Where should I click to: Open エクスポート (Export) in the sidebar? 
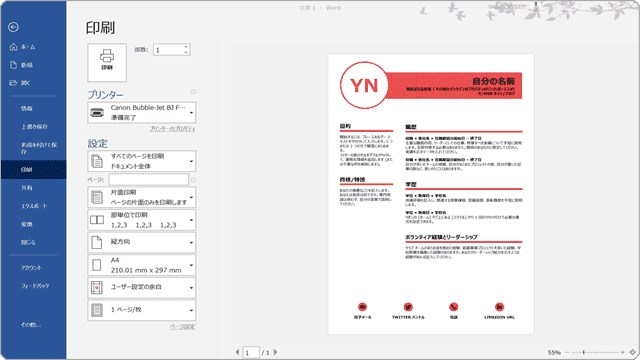click(33, 206)
